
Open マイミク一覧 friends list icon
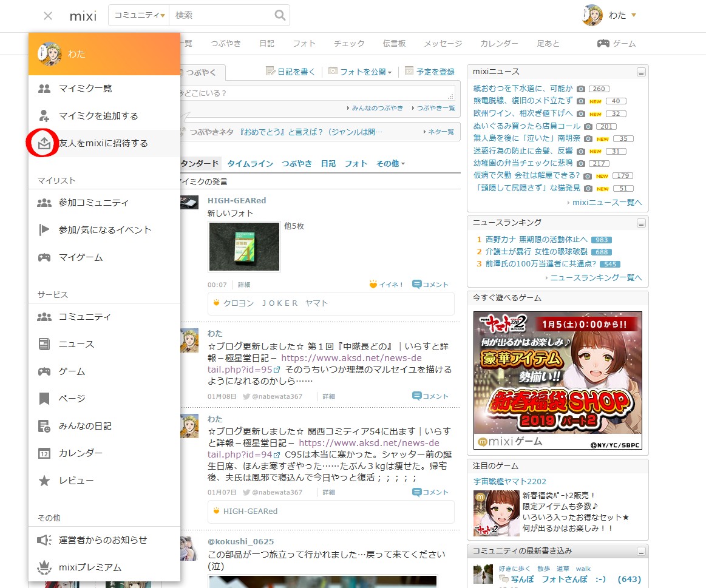coord(44,89)
